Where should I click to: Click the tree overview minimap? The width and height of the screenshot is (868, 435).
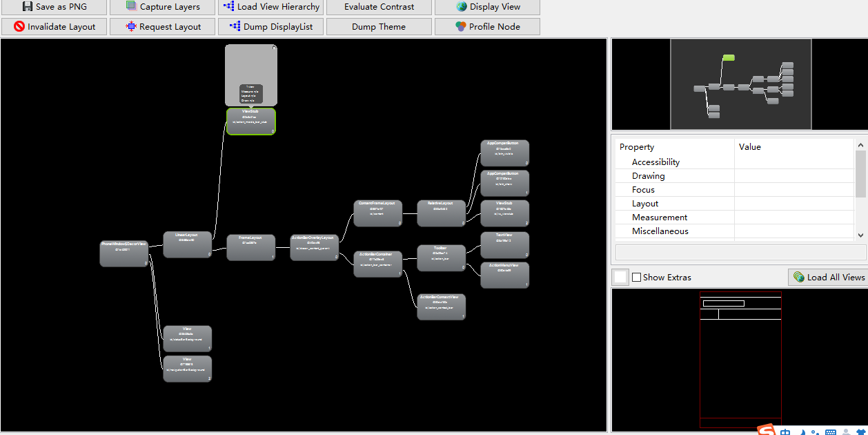(740, 84)
